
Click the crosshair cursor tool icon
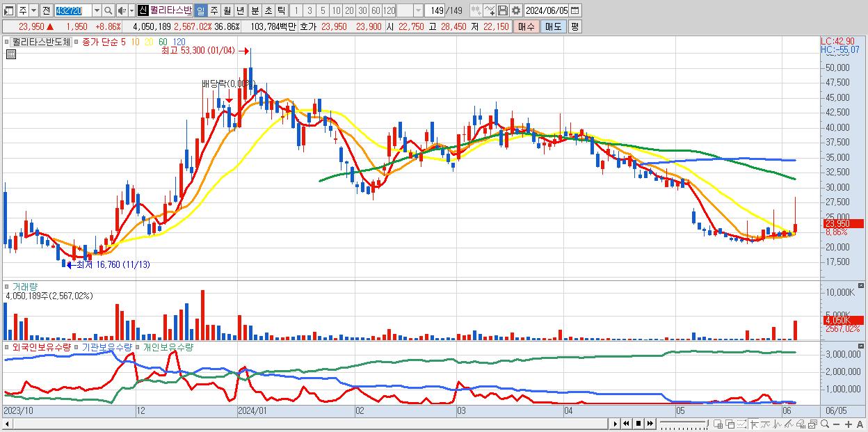(754, 424)
